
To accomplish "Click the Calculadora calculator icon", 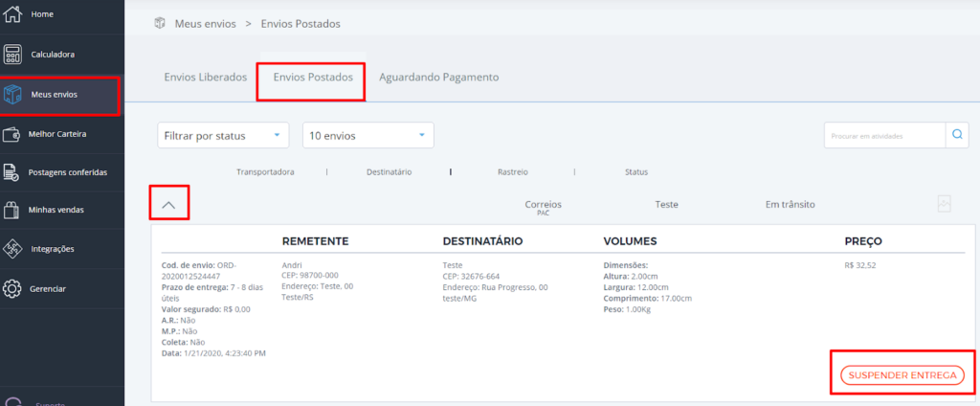I will point(13,55).
